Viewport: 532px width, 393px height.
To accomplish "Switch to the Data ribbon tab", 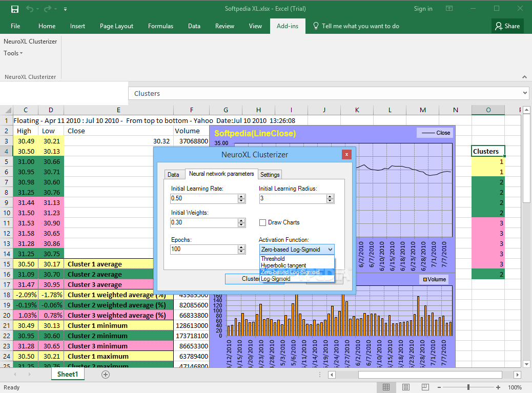I will (194, 26).
